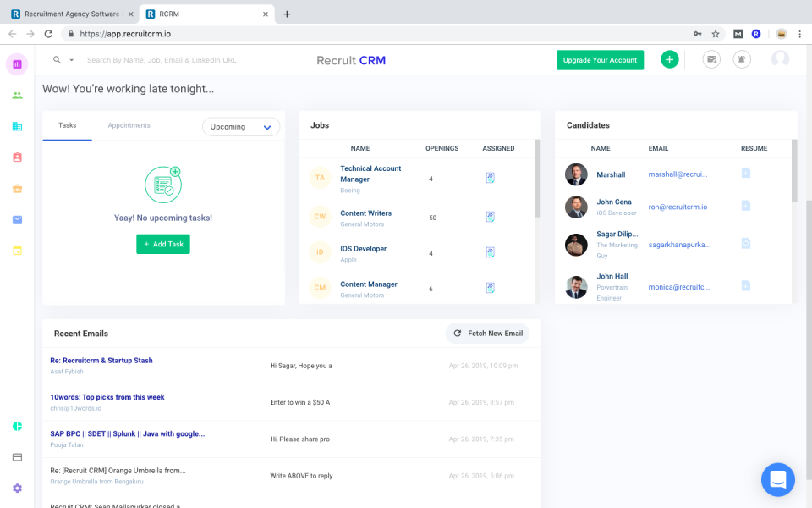This screenshot has width=812, height=508.
Task: Open the Intercom chat bubble
Action: (x=777, y=480)
